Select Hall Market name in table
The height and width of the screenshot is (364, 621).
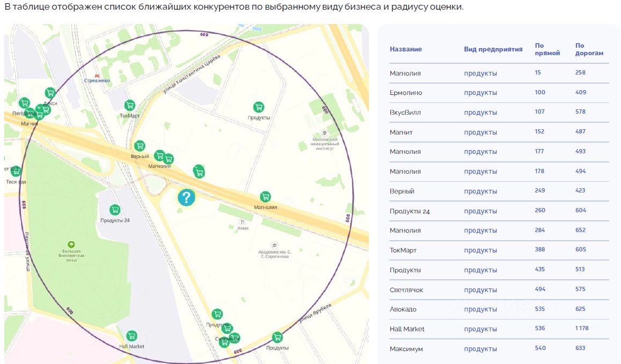point(406,329)
